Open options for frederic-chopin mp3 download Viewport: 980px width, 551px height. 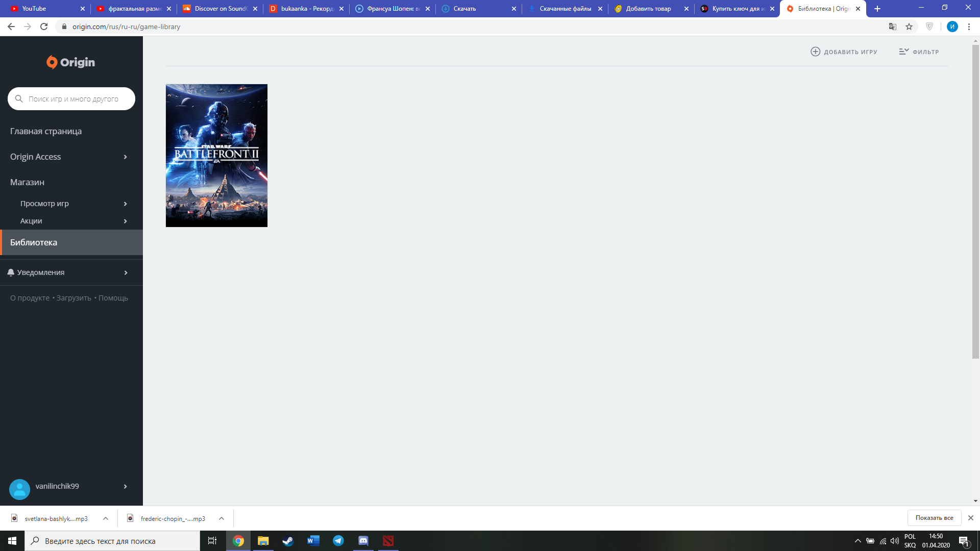coord(222,518)
